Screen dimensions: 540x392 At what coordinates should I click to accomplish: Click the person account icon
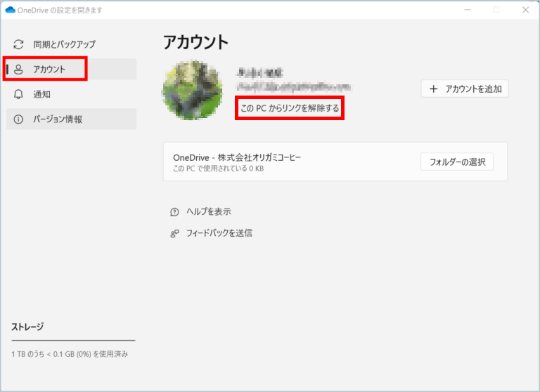18,70
